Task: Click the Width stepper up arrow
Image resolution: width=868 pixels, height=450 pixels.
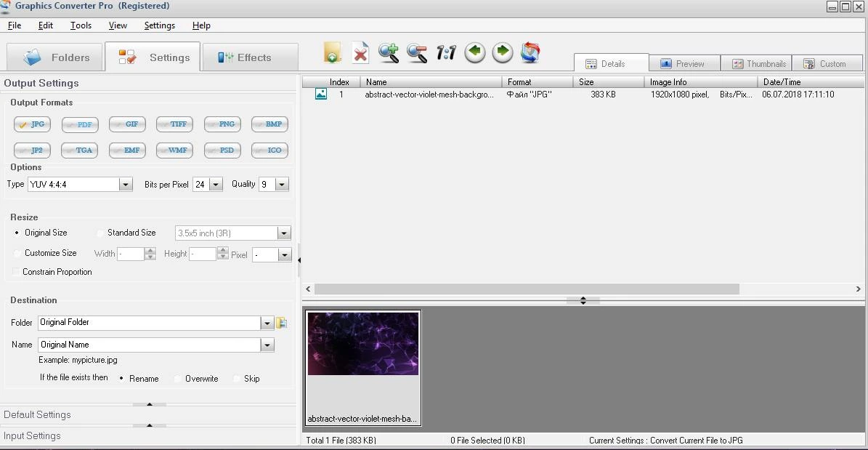Action: pyautogui.click(x=150, y=251)
